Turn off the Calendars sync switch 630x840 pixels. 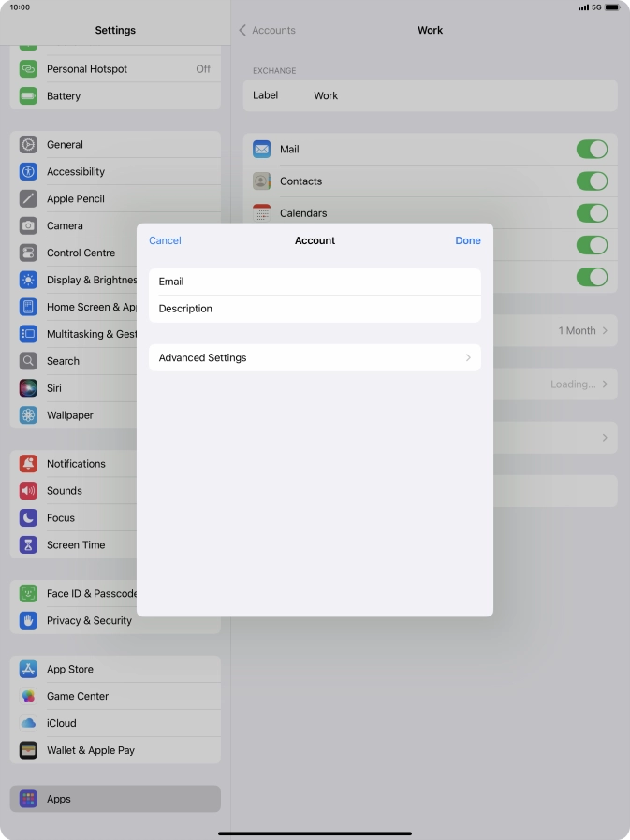tap(592, 213)
